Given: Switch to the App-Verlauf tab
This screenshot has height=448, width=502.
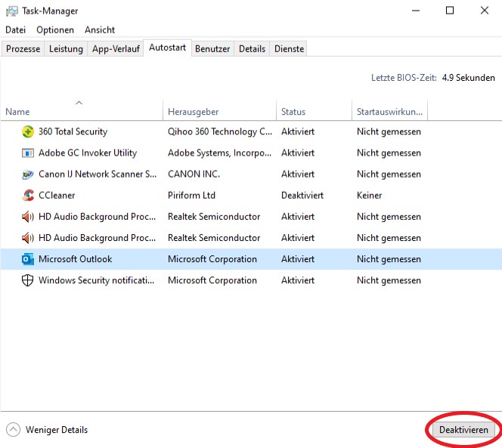Looking at the screenshot, I should click(x=116, y=48).
